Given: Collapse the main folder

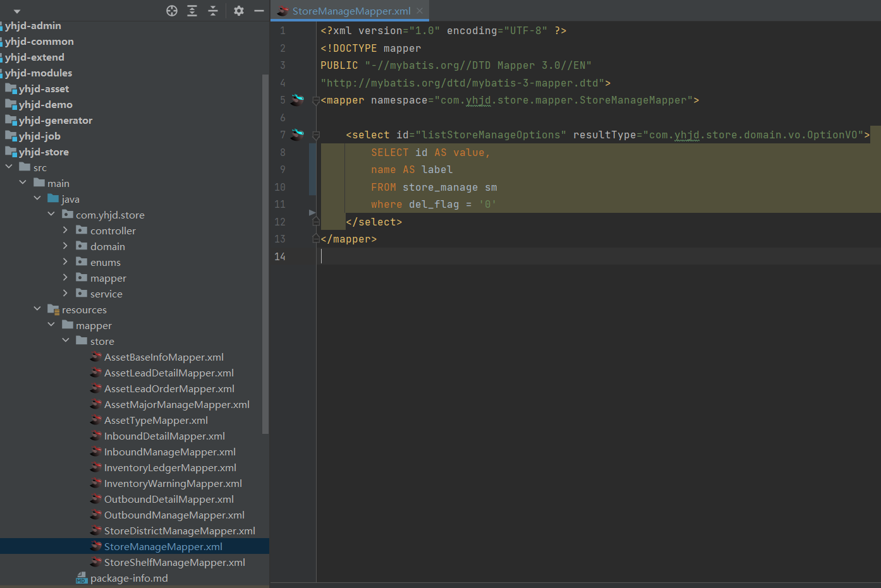Looking at the screenshot, I should 23,183.
